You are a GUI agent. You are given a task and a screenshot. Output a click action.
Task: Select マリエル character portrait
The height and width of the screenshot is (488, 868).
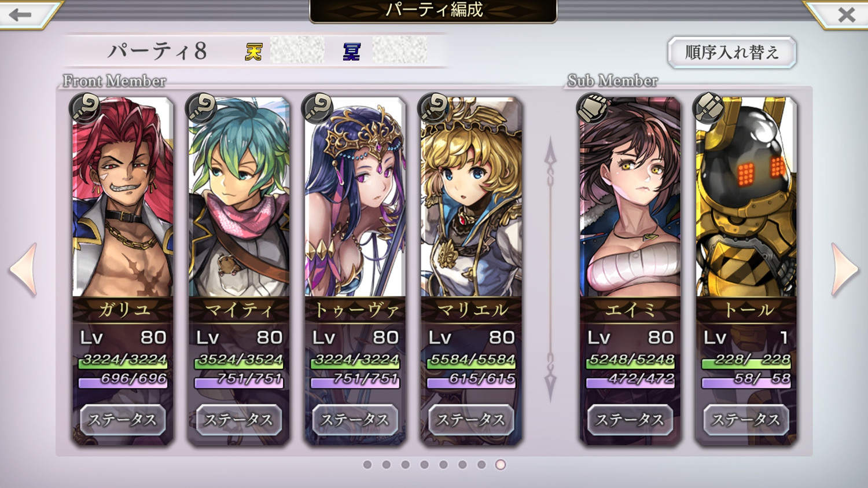[x=471, y=197]
